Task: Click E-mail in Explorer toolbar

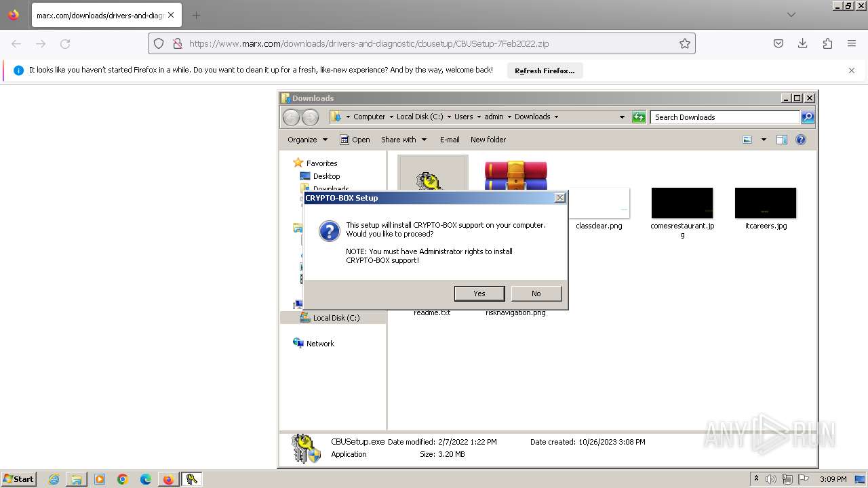Action: pos(450,140)
